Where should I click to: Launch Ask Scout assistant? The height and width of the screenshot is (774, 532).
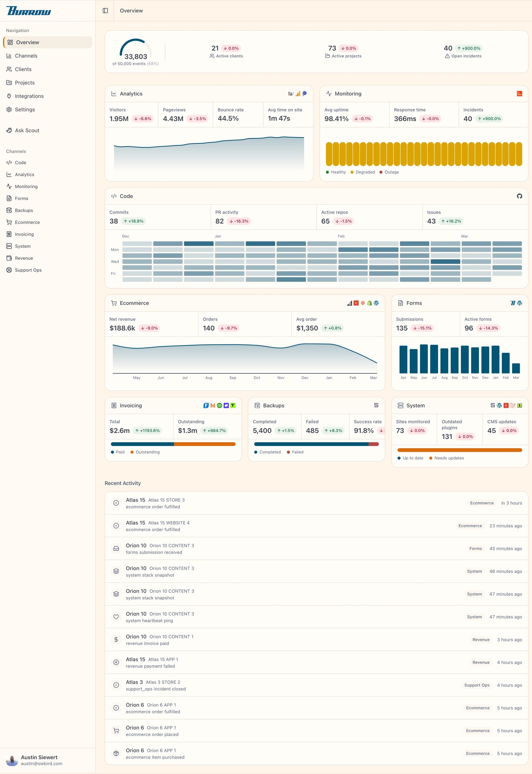pyautogui.click(x=48, y=130)
